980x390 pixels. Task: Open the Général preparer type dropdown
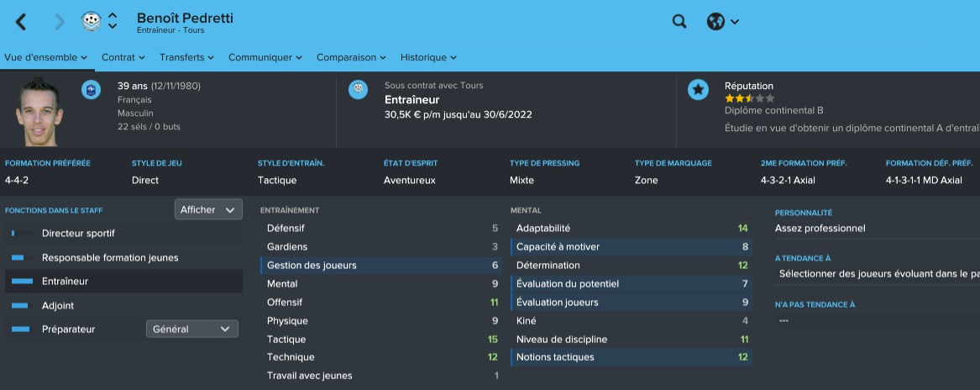coord(191,329)
